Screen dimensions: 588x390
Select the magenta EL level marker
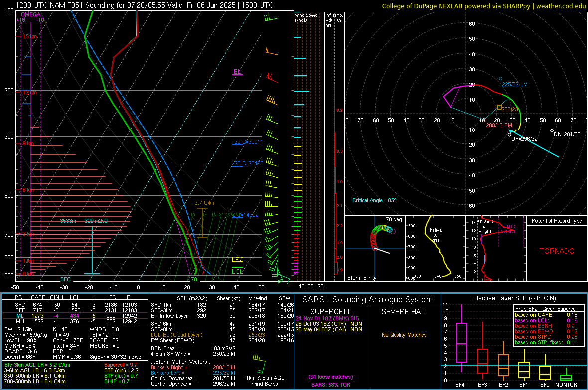click(x=237, y=72)
